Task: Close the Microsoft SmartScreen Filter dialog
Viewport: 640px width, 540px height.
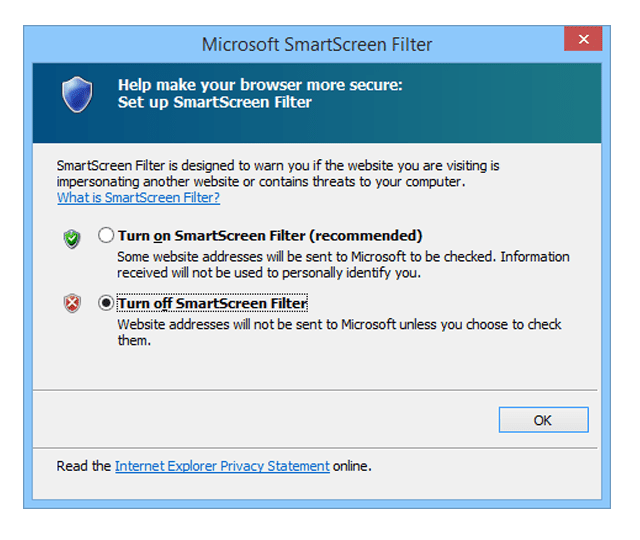Action: point(583,39)
